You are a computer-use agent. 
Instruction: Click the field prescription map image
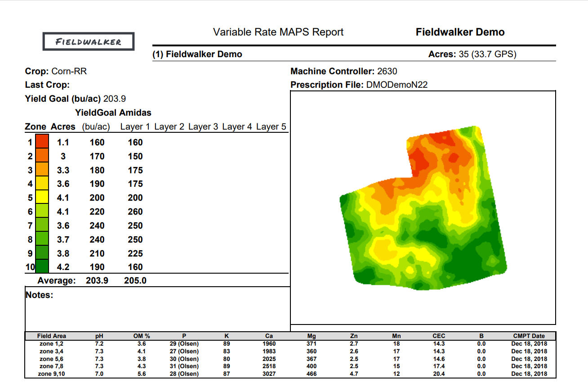(x=423, y=207)
